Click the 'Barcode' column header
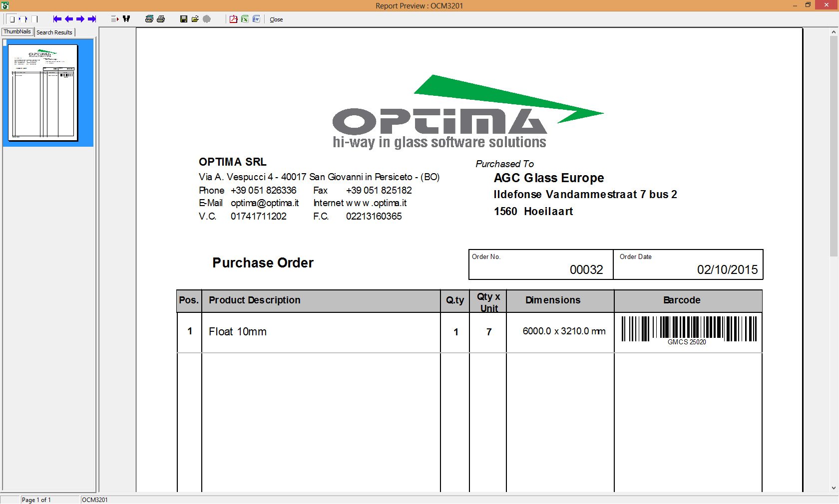The image size is (839, 504). click(x=682, y=300)
